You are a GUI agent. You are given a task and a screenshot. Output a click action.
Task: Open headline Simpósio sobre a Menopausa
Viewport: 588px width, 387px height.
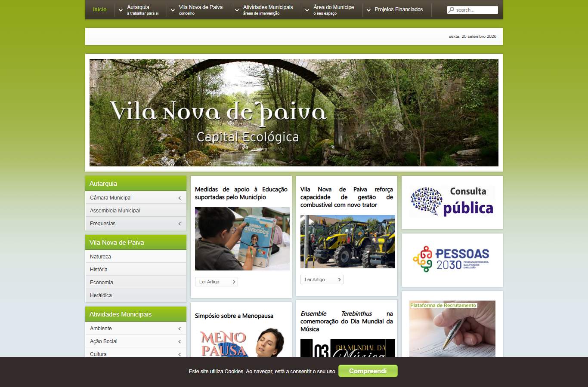click(x=234, y=316)
